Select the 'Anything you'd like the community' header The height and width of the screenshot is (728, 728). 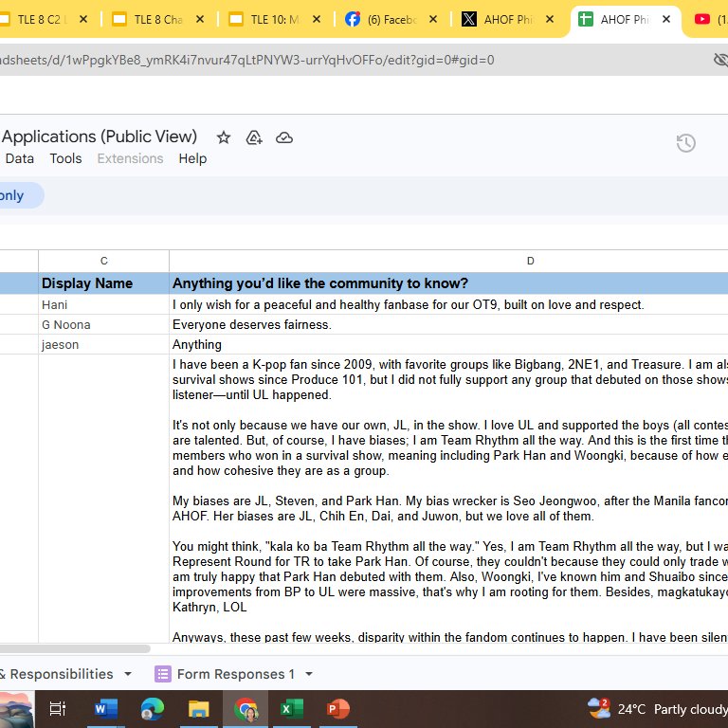tap(449, 283)
